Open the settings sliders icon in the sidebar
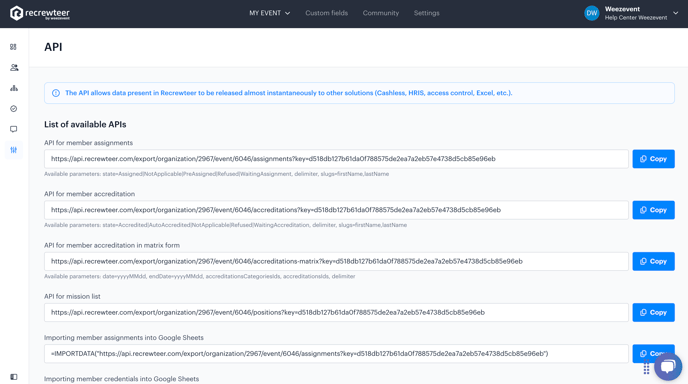The image size is (688, 384). (x=14, y=150)
